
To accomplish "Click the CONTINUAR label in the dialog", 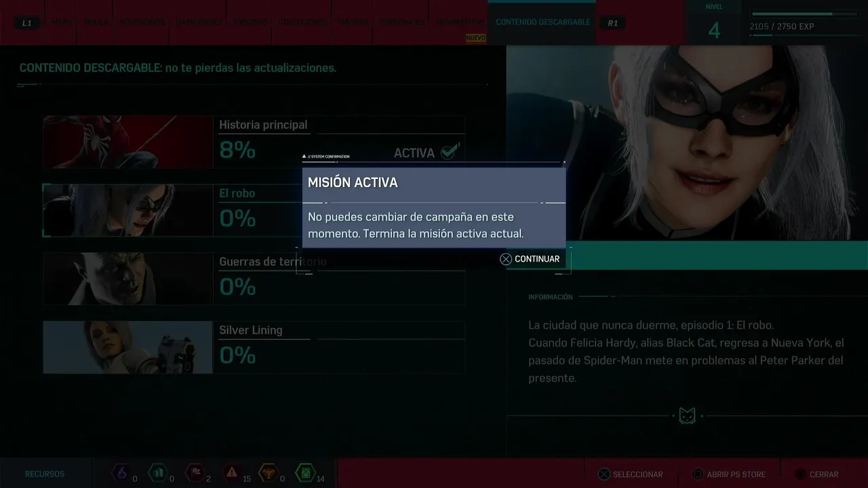I will pyautogui.click(x=537, y=259).
